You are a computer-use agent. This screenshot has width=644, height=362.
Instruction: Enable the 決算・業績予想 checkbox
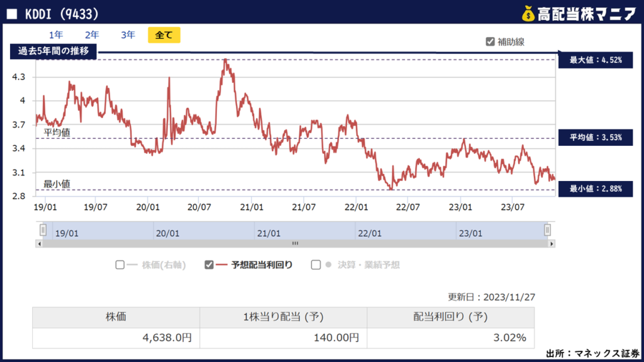[316, 265]
